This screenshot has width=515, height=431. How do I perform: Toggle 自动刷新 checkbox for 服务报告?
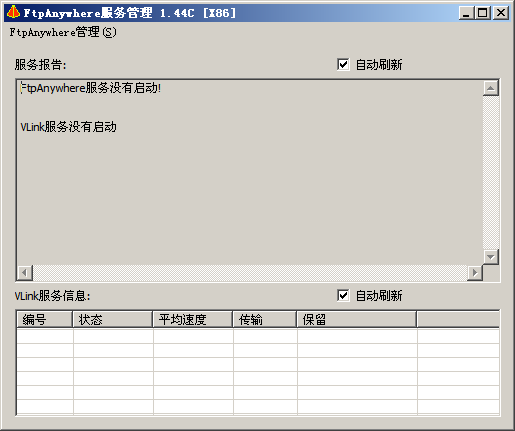pyautogui.click(x=343, y=64)
